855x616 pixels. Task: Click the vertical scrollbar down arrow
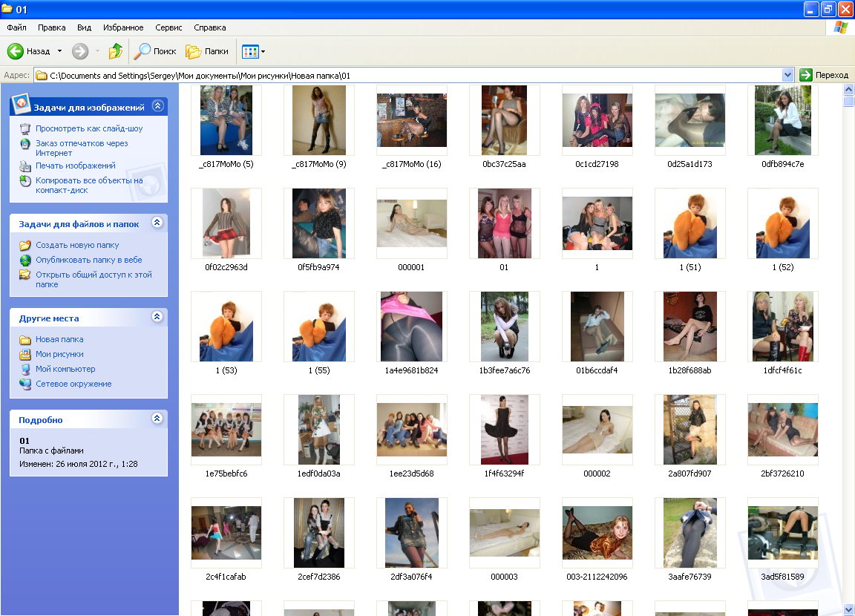848,609
